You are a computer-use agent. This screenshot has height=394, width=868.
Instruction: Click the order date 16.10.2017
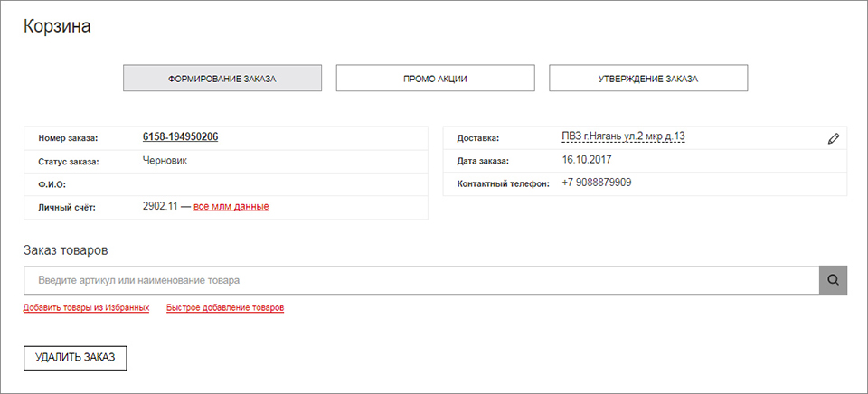(586, 160)
